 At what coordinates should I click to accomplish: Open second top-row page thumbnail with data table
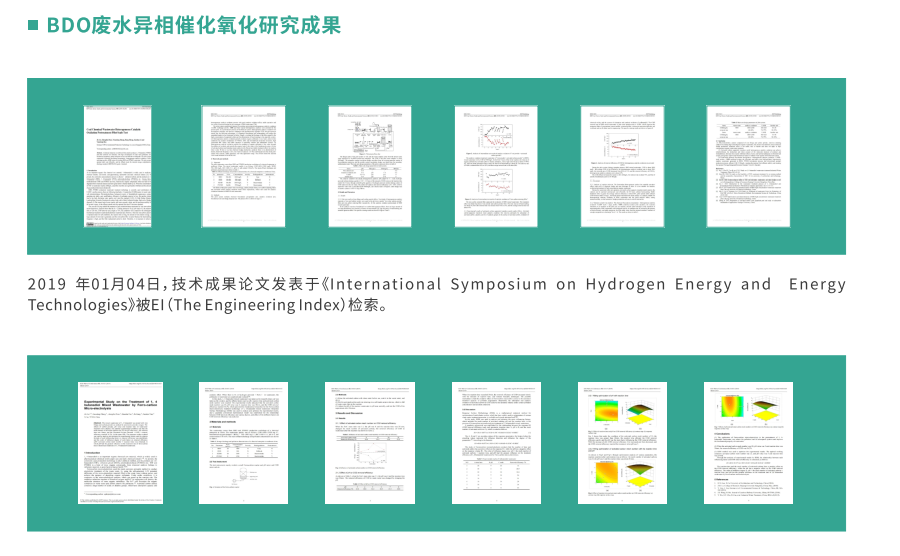coord(243,166)
